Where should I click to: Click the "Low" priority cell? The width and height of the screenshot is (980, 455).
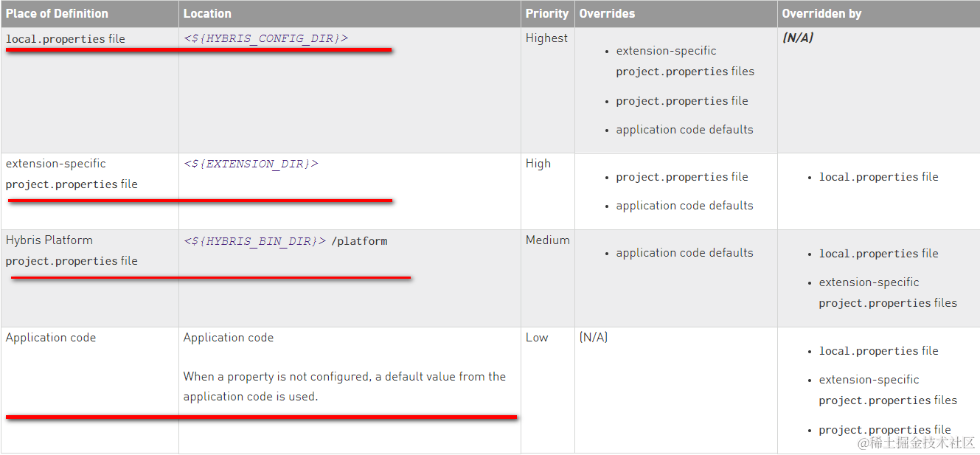point(537,338)
